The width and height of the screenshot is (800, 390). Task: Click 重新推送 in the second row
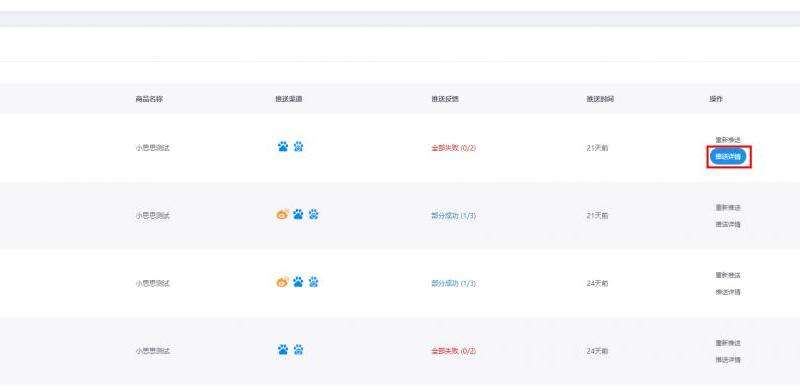(728, 207)
